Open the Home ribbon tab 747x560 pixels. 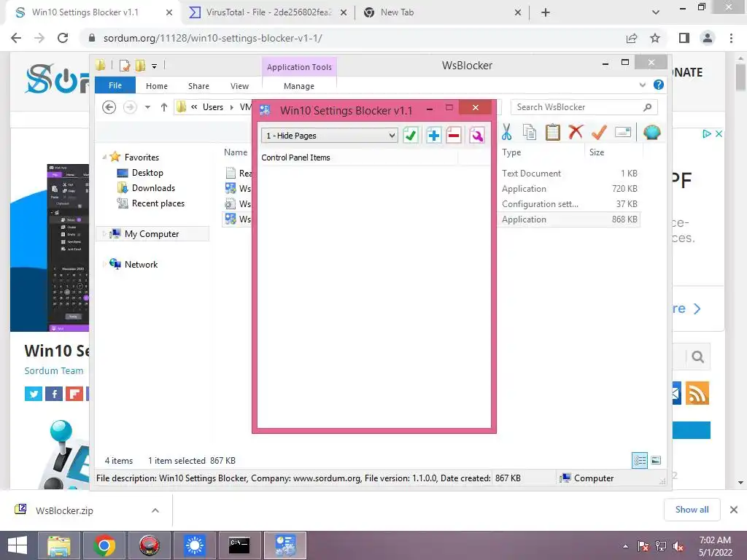pos(157,86)
